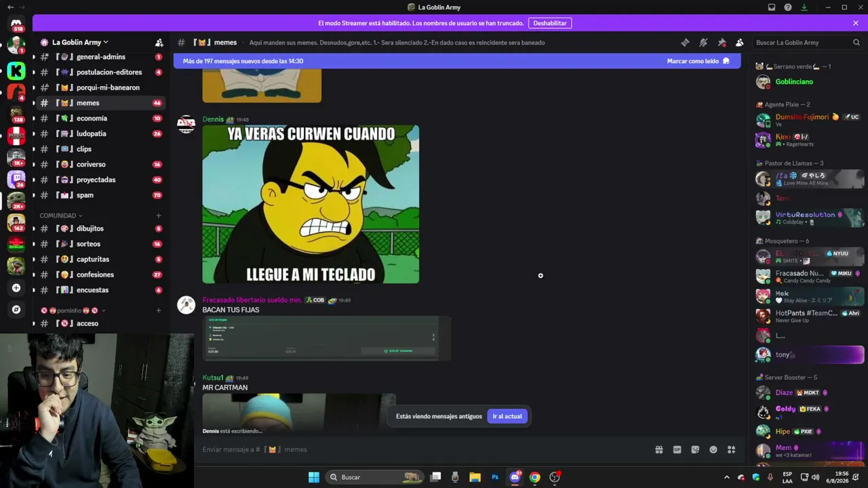
Task: Open the Windows Start menu
Action: [x=313, y=477]
